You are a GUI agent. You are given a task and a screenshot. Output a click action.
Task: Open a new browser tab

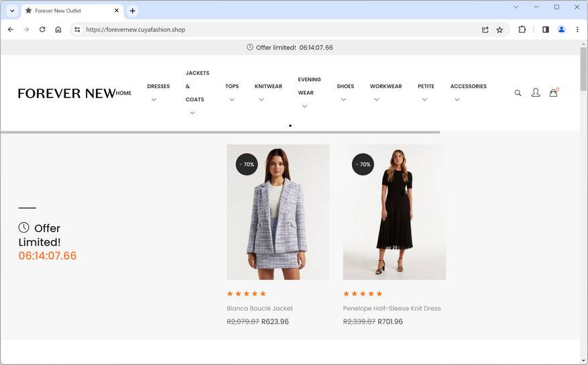point(132,11)
